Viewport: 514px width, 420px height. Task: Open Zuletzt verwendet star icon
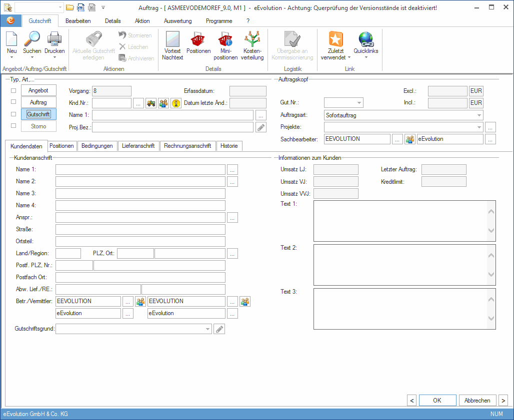335,39
